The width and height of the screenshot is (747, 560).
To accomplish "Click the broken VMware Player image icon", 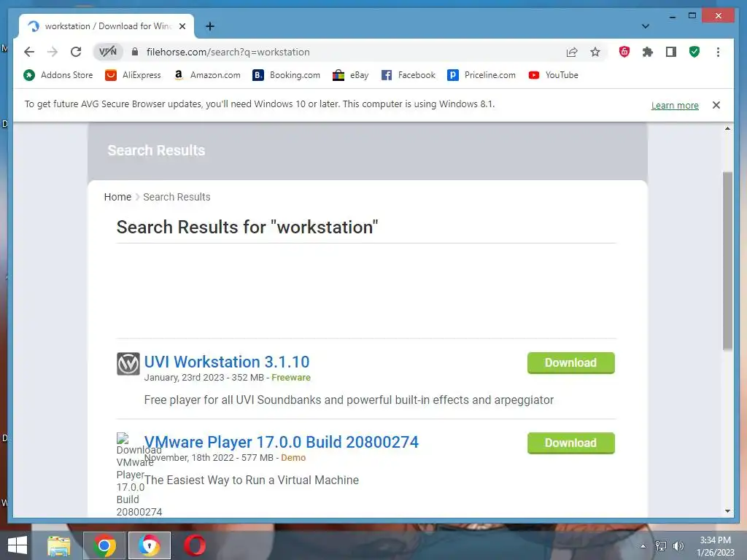I will [123, 438].
